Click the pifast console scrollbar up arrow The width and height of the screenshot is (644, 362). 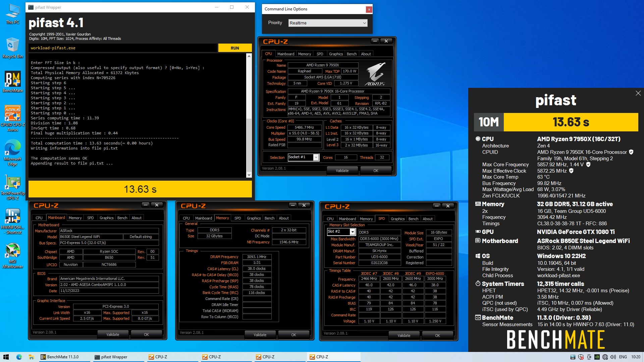(x=249, y=56)
